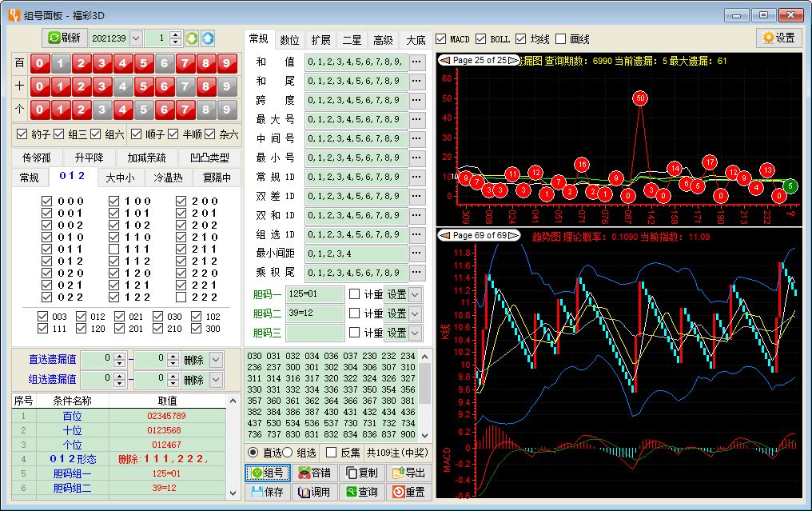
Task: Click the 重置 reset button
Action: (x=408, y=492)
